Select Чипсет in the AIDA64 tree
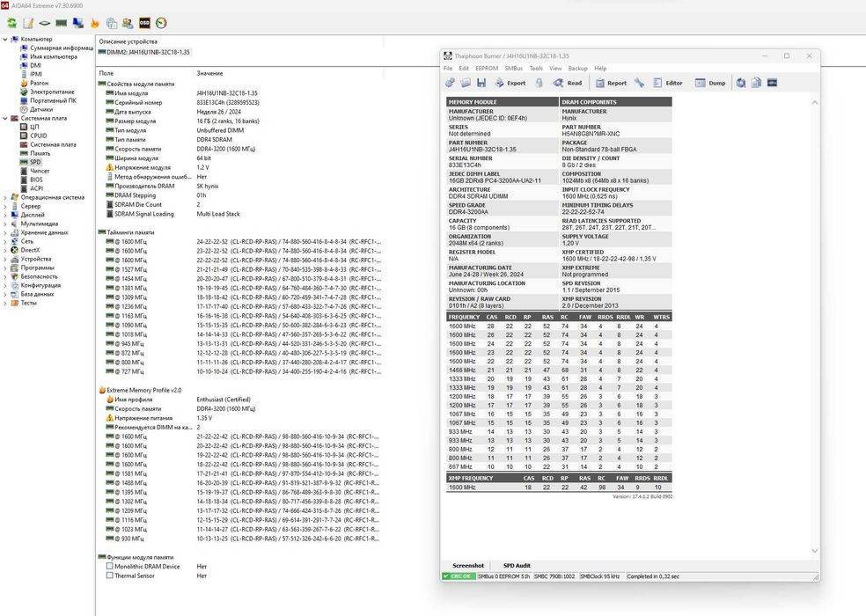Screen dimensions: 866x616 pos(40,171)
